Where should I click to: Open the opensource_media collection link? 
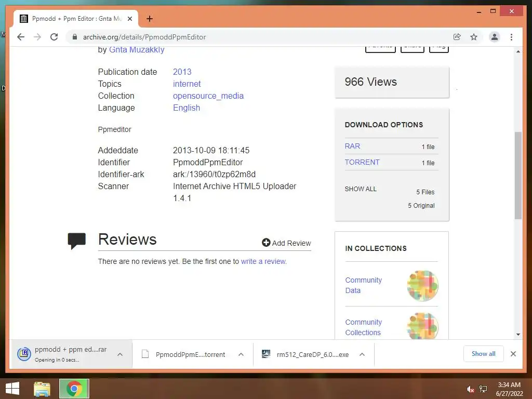click(x=208, y=96)
